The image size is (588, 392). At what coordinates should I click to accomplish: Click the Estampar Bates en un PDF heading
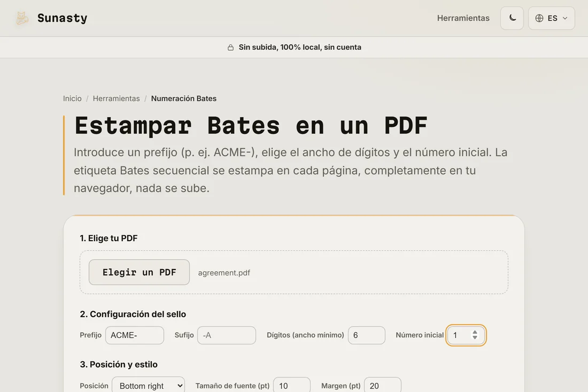coord(251,125)
